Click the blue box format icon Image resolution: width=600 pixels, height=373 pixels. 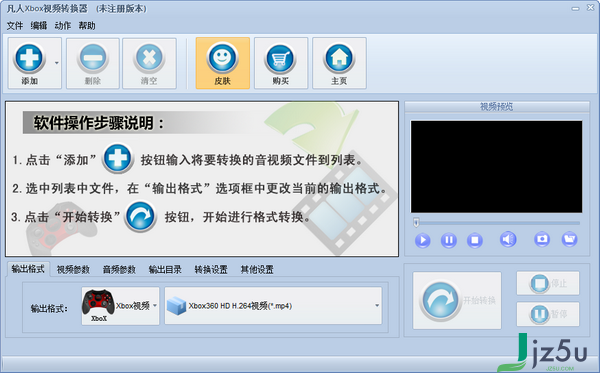tap(176, 306)
